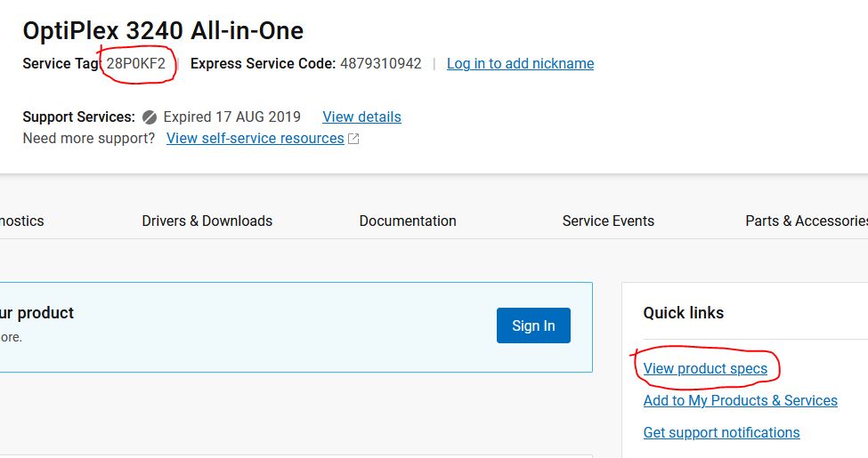Switch to the Documentation tab
This screenshot has height=458, width=868.
(408, 221)
